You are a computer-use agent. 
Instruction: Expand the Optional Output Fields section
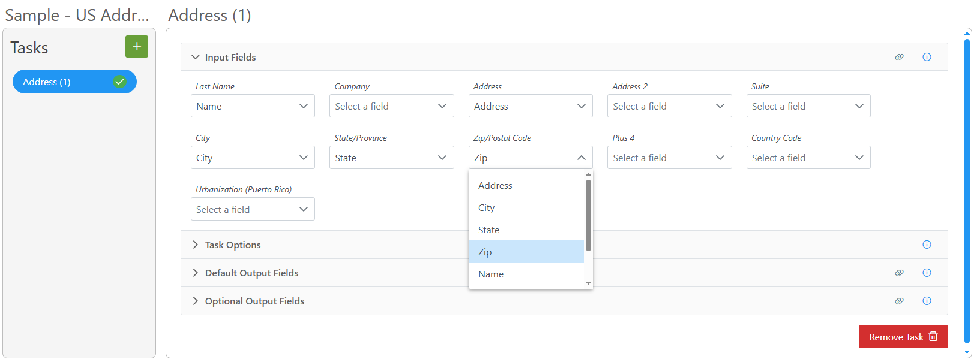click(x=195, y=301)
